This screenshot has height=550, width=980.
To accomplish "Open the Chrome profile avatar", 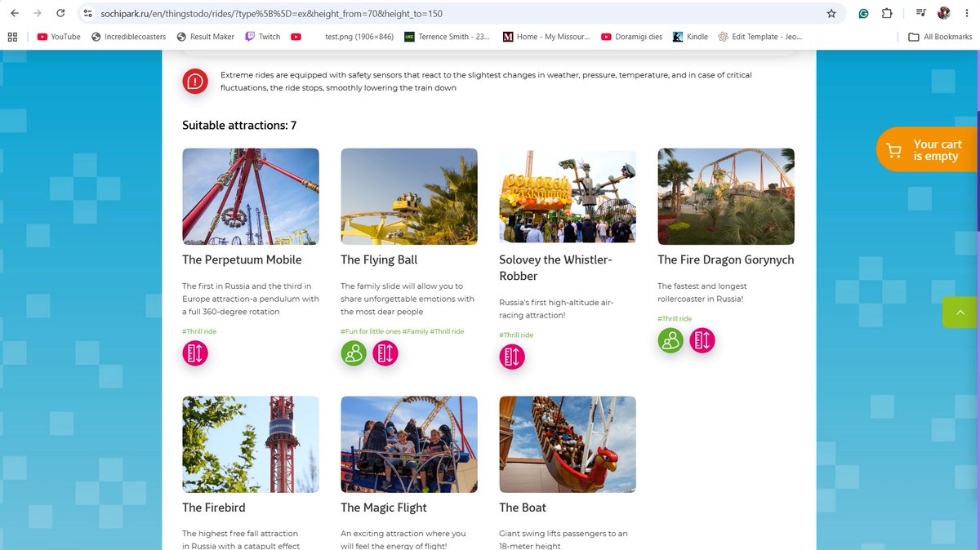I will point(944,13).
